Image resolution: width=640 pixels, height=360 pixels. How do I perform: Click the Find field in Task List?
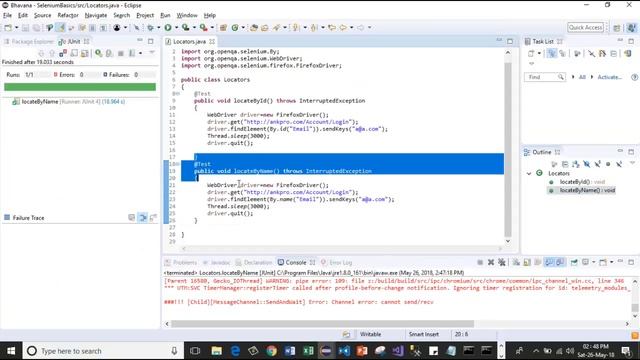pos(544,77)
